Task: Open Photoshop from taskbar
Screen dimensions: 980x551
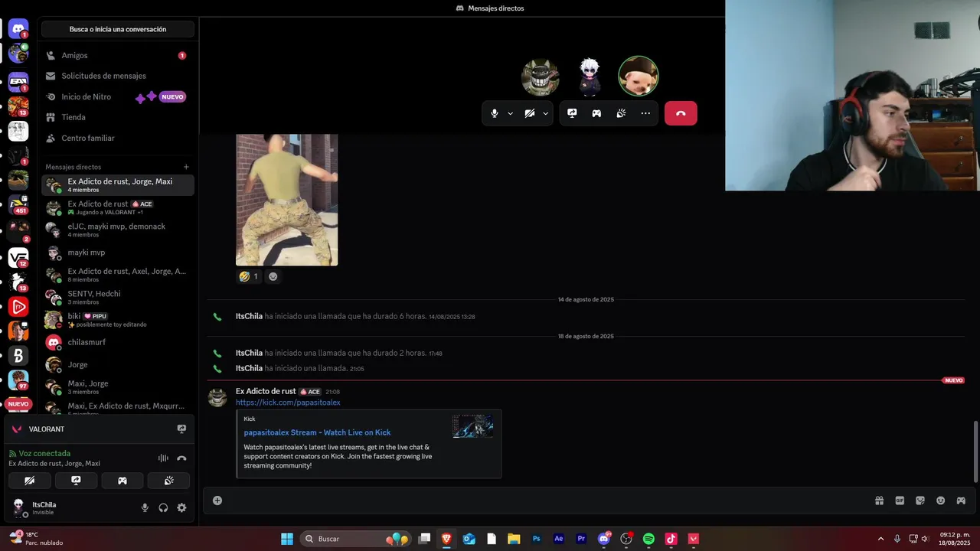Action: pyautogui.click(x=537, y=539)
